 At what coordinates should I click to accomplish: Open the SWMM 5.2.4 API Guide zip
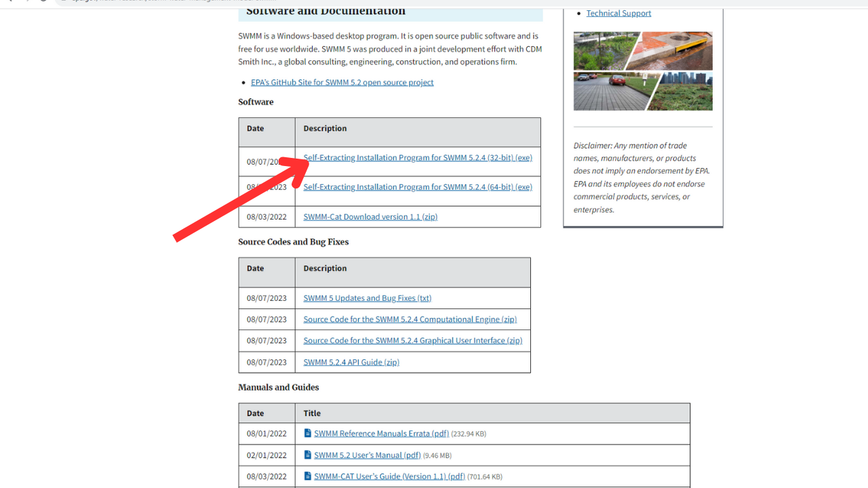click(x=351, y=362)
